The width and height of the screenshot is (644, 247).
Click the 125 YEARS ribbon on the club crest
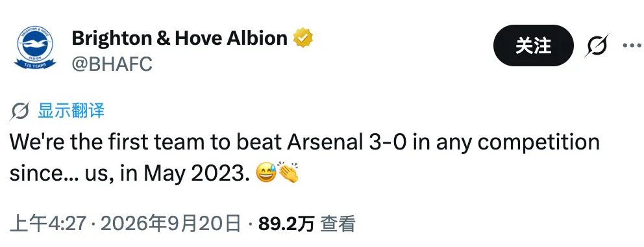pos(35,64)
